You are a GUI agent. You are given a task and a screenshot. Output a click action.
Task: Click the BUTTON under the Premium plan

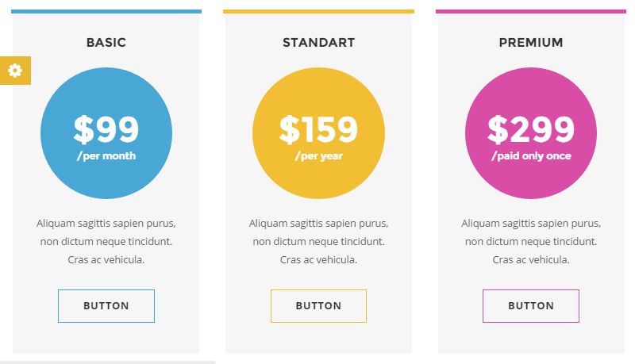point(531,306)
